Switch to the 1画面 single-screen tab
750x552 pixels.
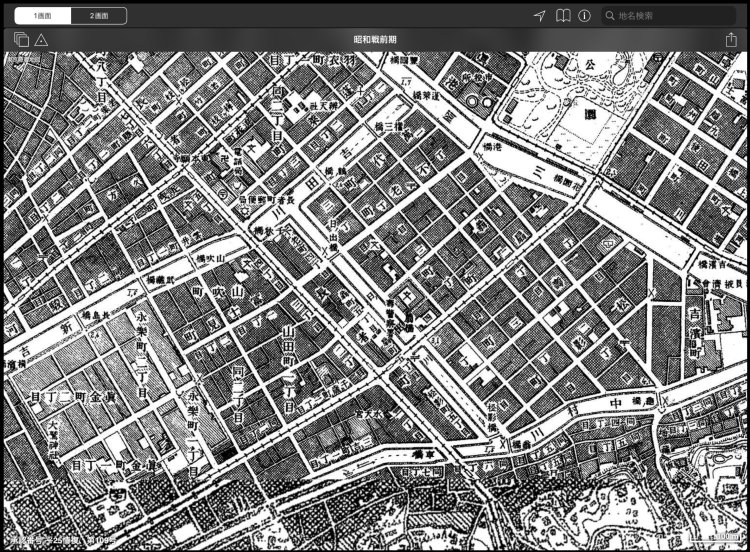point(42,16)
